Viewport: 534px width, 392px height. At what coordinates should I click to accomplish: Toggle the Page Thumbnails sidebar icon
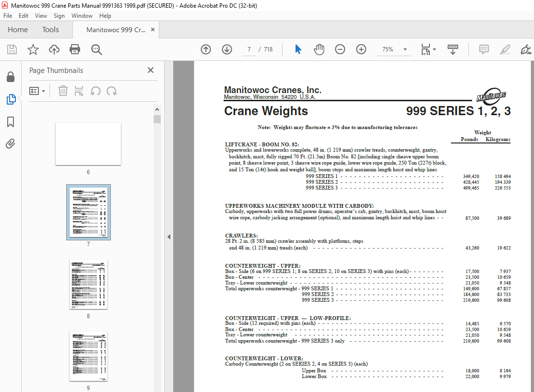[11, 99]
